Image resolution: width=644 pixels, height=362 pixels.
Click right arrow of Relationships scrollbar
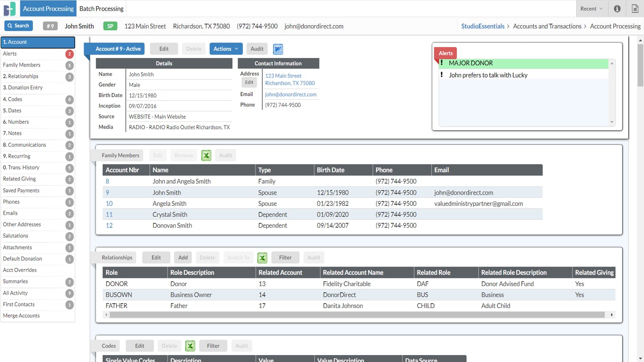pos(612,315)
